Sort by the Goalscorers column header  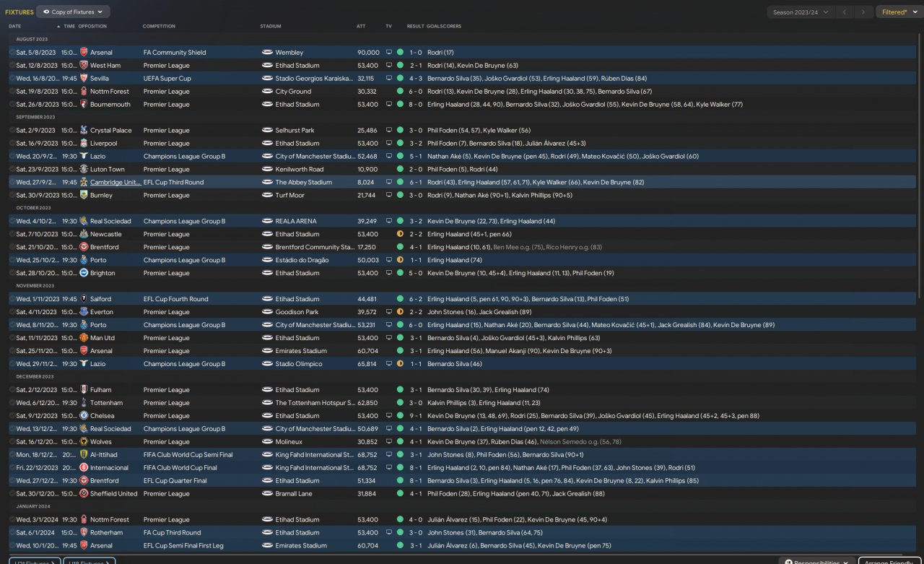pyautogui.click(x=444, y=27)
